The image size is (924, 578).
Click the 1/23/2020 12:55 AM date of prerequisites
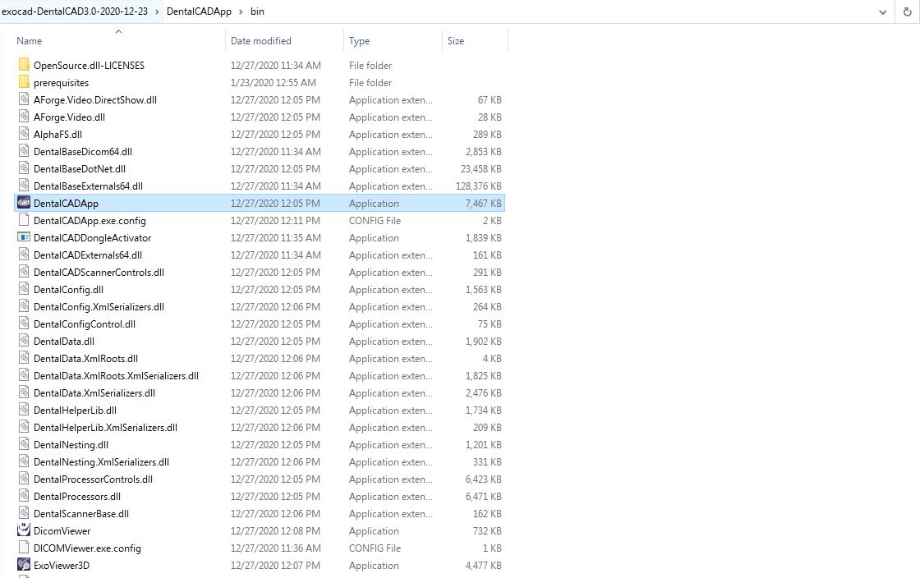tap(274, 82)
